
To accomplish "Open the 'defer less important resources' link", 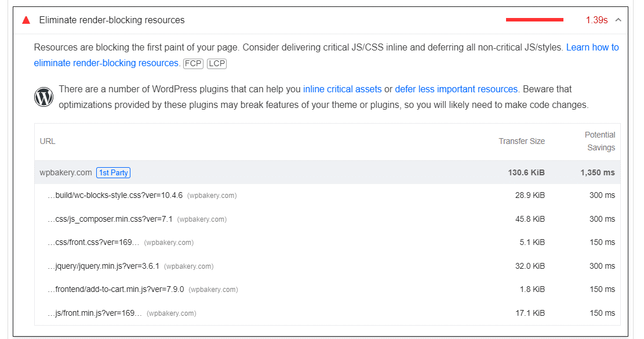I will pos(456,89).
